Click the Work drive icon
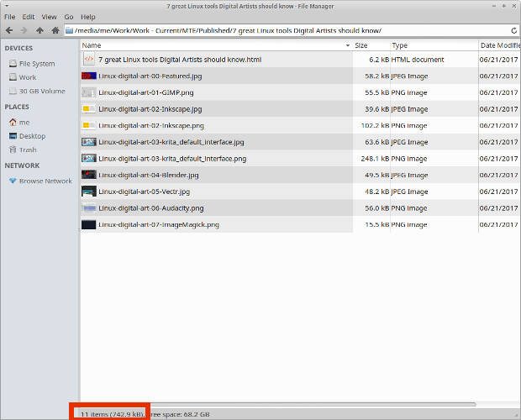 [x=13, y=77]
